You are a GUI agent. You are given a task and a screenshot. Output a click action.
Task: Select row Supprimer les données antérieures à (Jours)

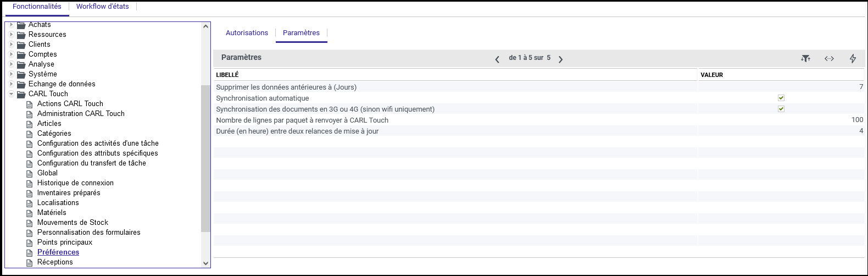[539, 87]
